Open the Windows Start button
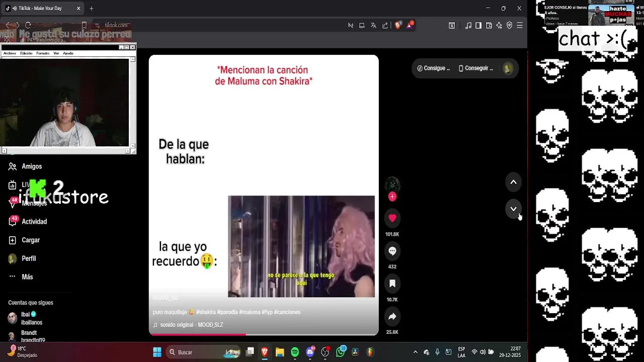The width and height of the screenshot is (644, 362). (157, 352)
